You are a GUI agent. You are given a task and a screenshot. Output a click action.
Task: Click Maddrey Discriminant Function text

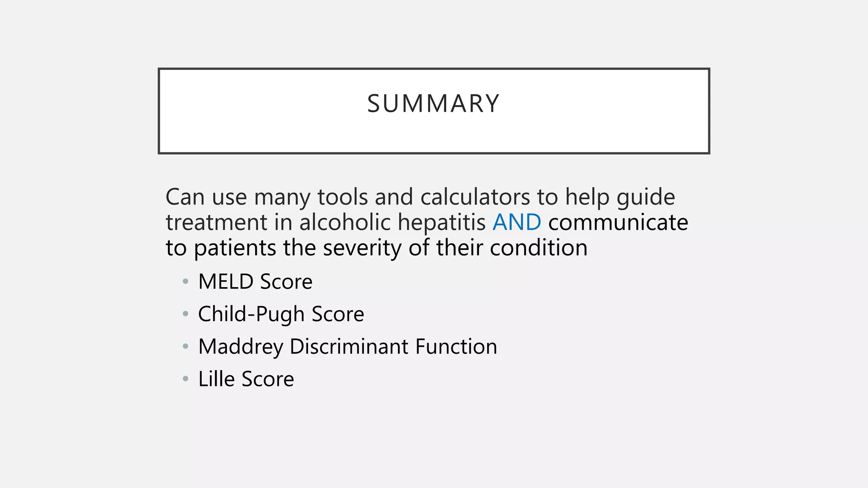pyautogui.click(x=348, y=347)
